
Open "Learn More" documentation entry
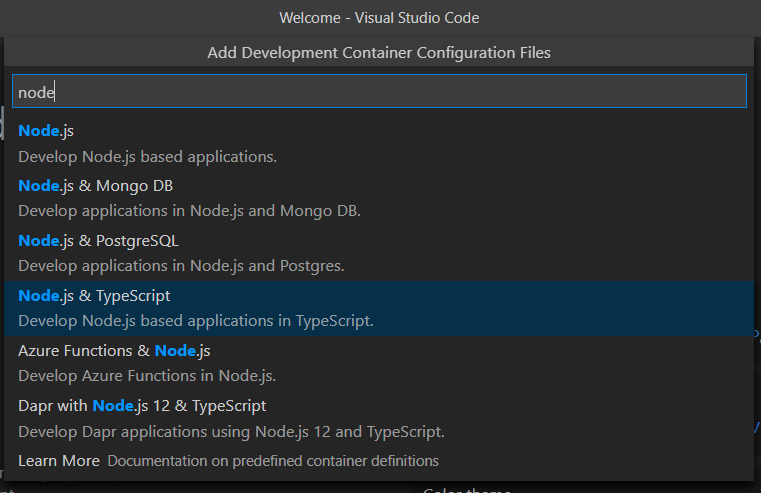pyautogui.click(x=379, y=460)
